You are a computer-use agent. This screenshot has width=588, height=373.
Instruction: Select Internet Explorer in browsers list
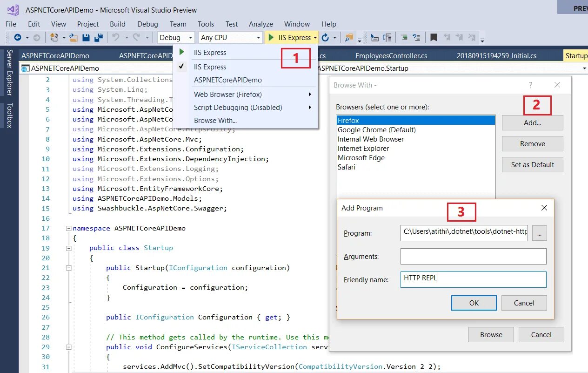(x=416, y=149)
